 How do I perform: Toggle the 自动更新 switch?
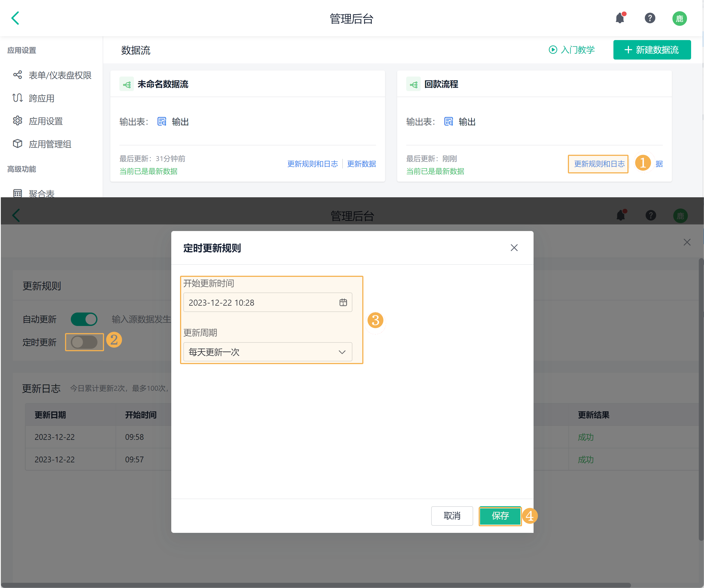84,319
